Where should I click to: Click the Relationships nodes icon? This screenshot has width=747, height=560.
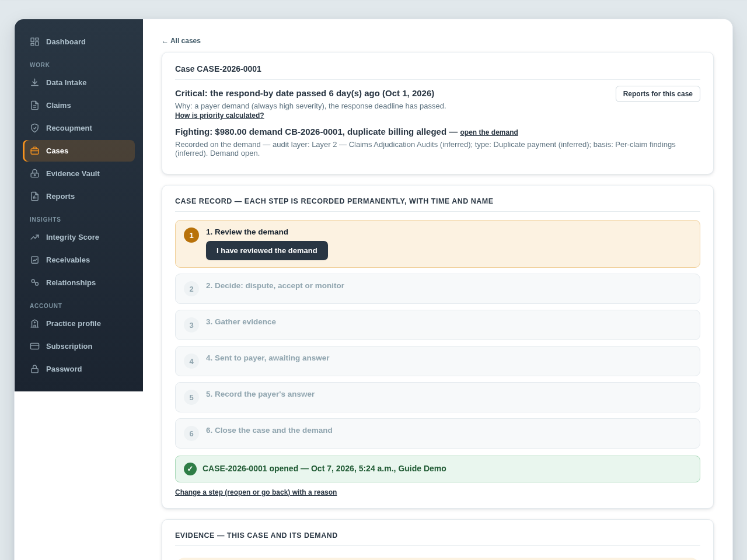click(x=34, y=283)
